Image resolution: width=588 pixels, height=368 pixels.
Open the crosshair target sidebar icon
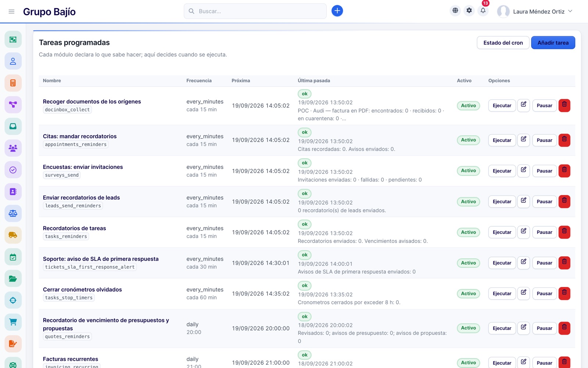pyautogui.click(x=13, y=300)
